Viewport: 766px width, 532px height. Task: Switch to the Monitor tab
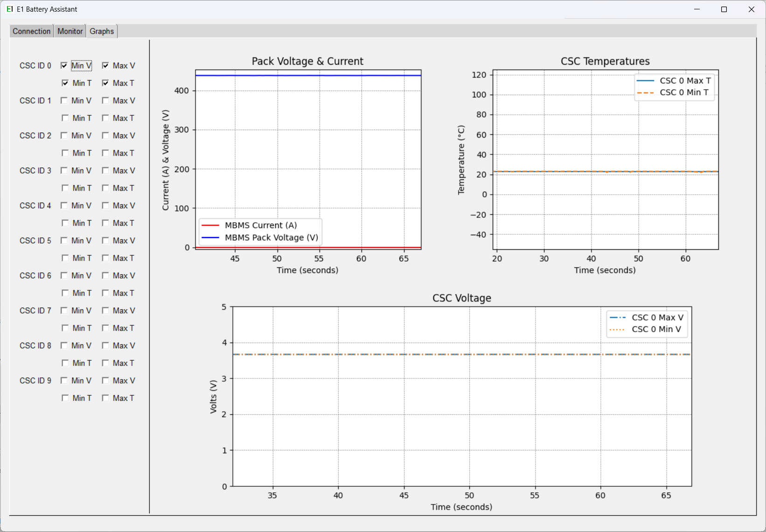click(70, 31)
